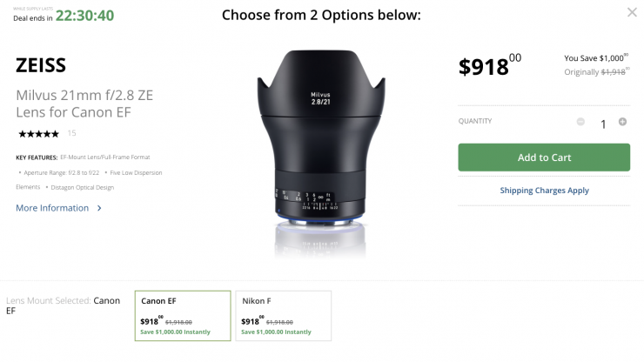Viewport: 644px width, 362px height.
Task: Click the deal countdown timer
Action: click(85, 16)
